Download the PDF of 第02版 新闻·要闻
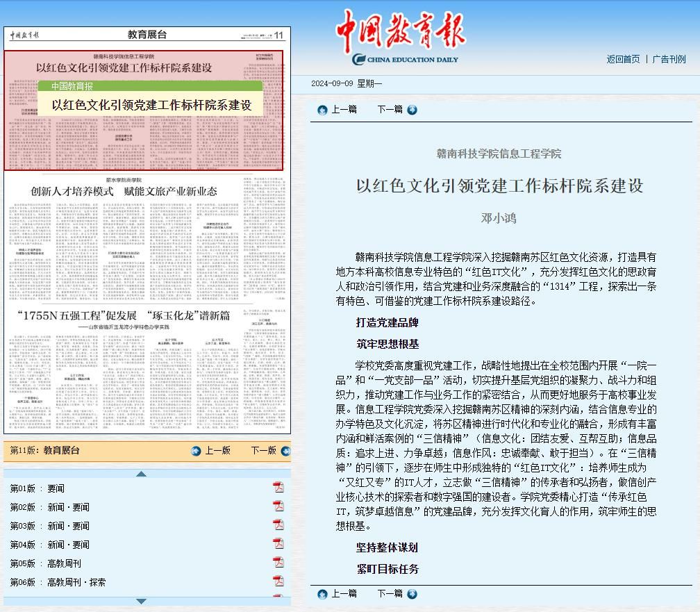Screen dimensions: 700x612 pos(278,506)
